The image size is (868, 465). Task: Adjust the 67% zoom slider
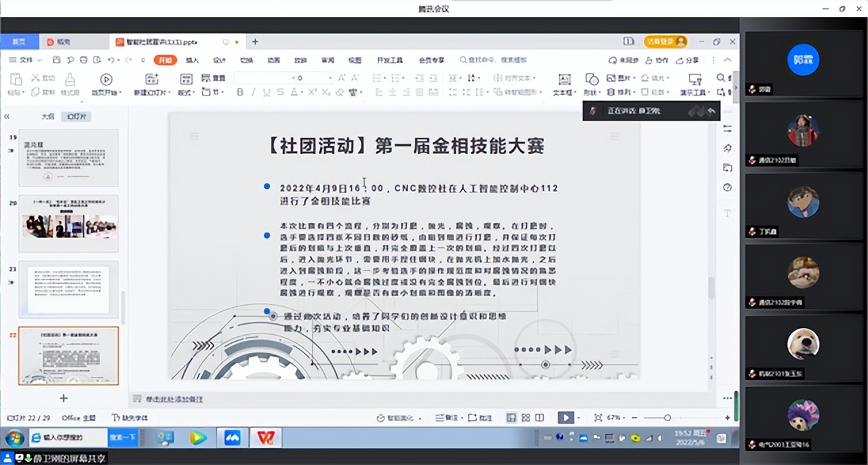667,418
